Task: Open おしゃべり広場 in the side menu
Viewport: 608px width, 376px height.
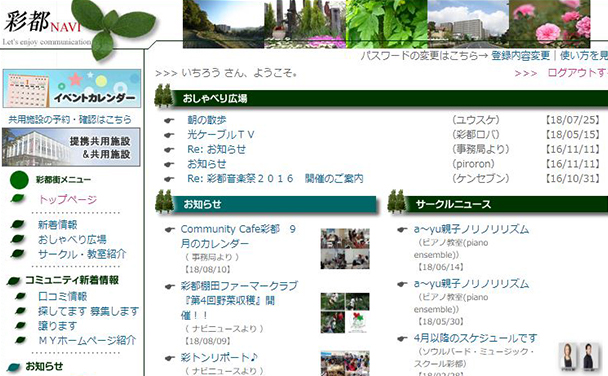Action: pos(72,240)
